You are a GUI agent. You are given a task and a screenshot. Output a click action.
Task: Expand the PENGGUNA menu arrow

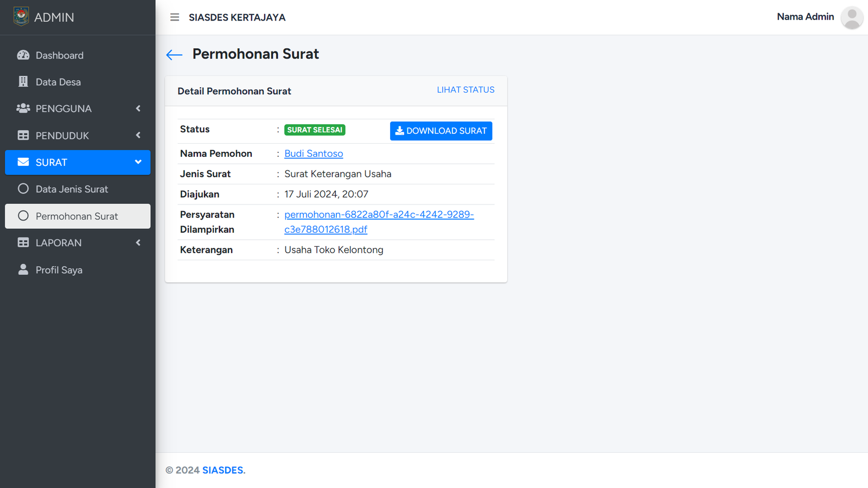[x=138, y=108]
